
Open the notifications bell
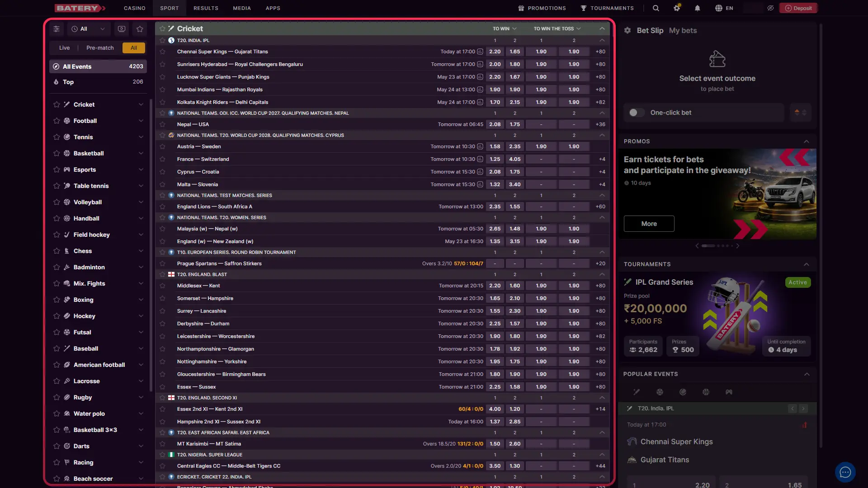698,8
